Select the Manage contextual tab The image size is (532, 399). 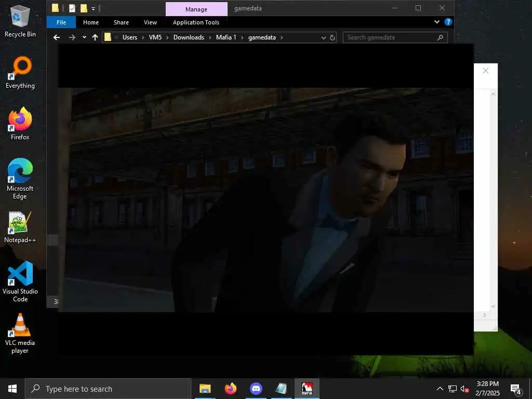(196, 9)
